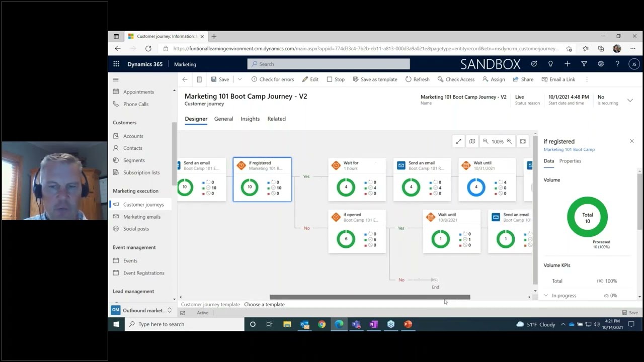
Task: Open record set page icon
Action: coord(199,79)
